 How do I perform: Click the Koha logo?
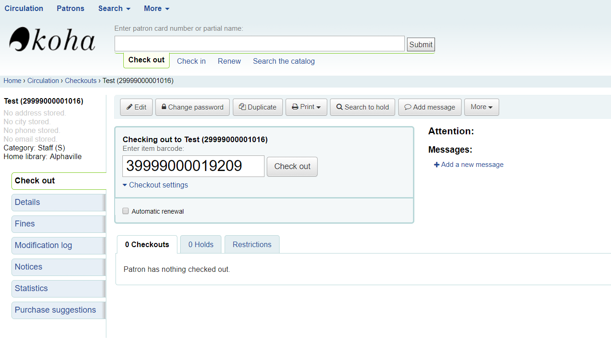coord(52,40)
